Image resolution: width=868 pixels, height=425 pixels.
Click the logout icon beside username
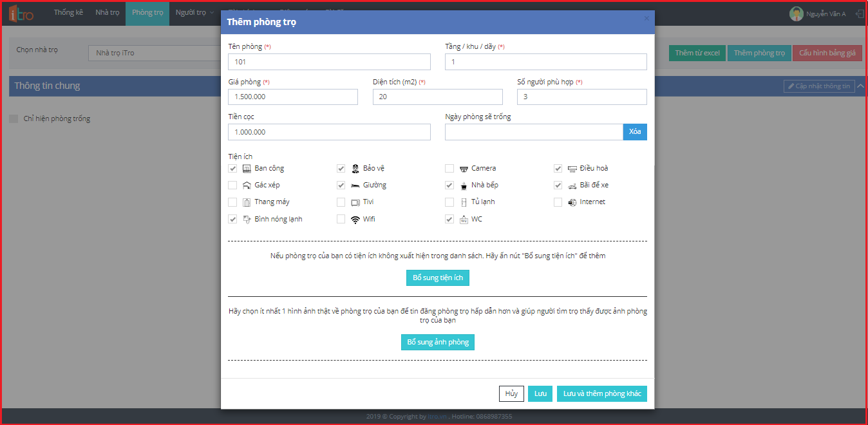[x=859, y=14]
